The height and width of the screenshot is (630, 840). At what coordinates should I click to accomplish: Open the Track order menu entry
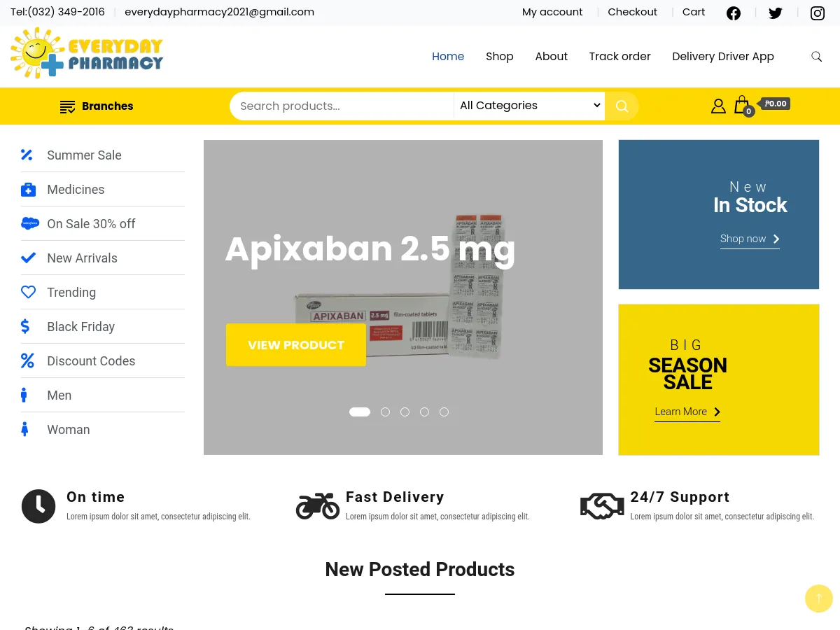(x=619, y=57)
